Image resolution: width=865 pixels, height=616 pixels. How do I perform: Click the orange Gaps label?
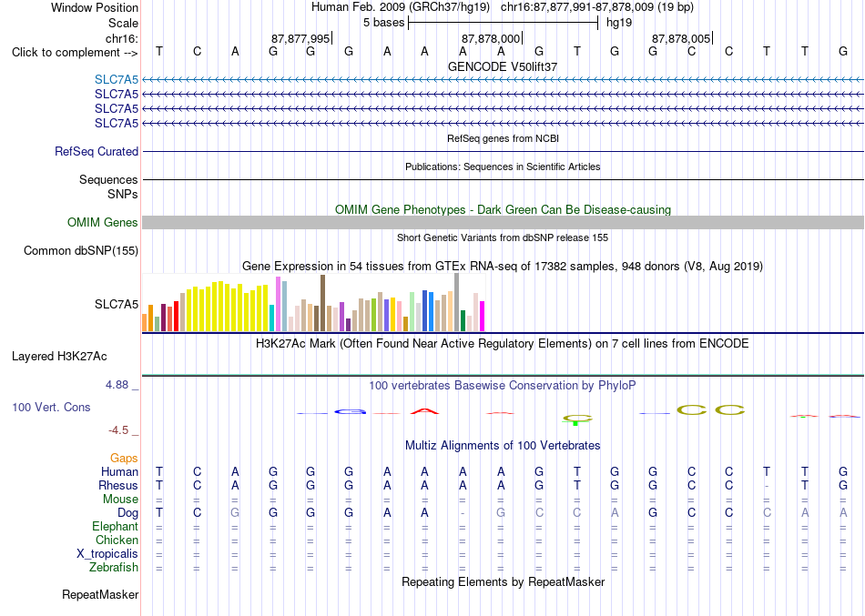124,459
